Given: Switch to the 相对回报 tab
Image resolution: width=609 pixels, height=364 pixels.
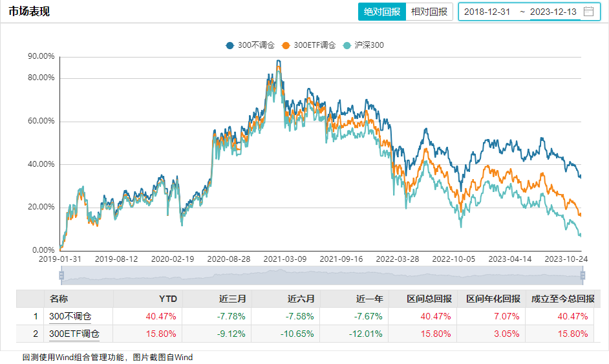Looking at the screenshot, I should click(x=429, y=12).
